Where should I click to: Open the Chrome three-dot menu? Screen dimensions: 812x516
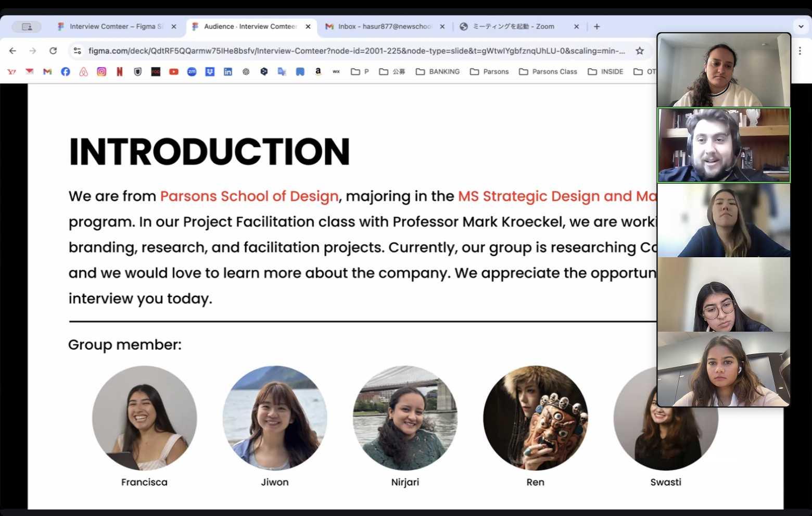click(x=800, y=51)
